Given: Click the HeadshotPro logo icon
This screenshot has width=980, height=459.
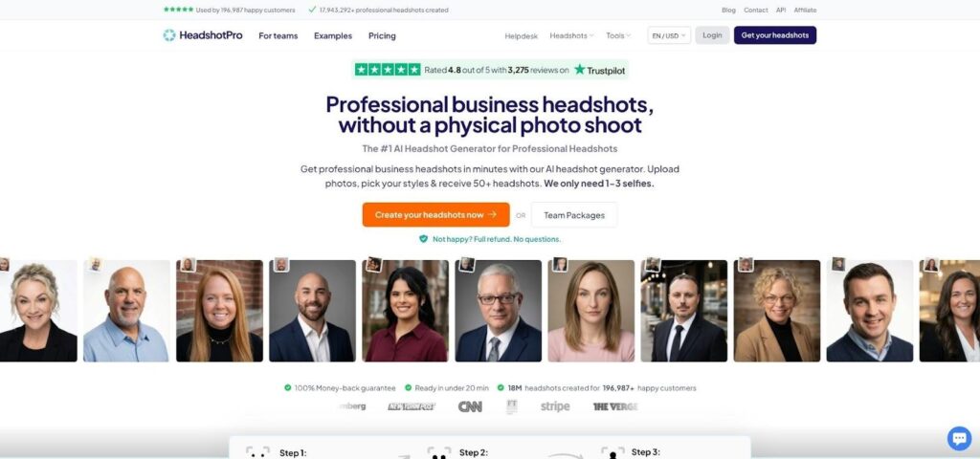Looking at the screenshot, I should 169,35.
